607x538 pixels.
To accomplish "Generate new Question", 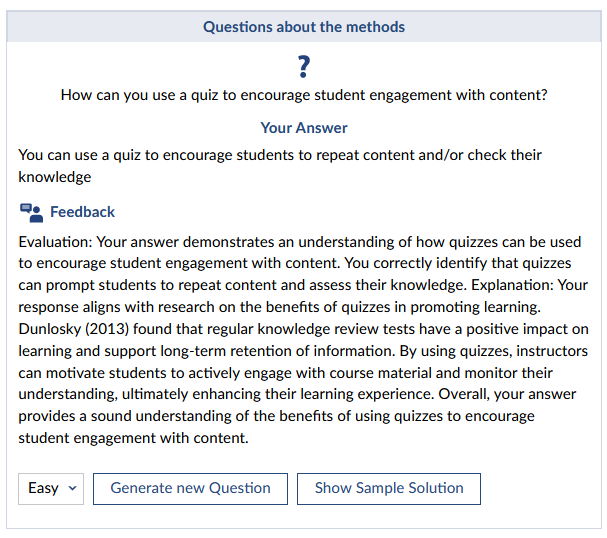I will pos(190,488).
